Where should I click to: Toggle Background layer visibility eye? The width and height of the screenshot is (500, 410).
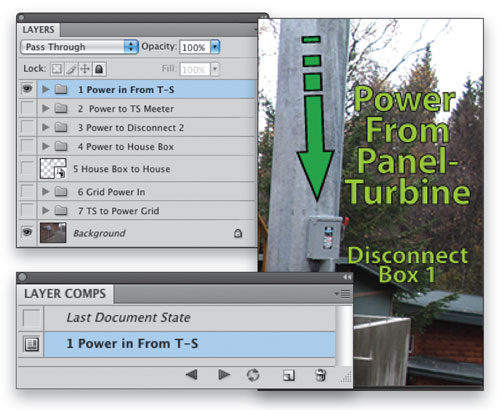pyautogui.click(x=27, y=232)
